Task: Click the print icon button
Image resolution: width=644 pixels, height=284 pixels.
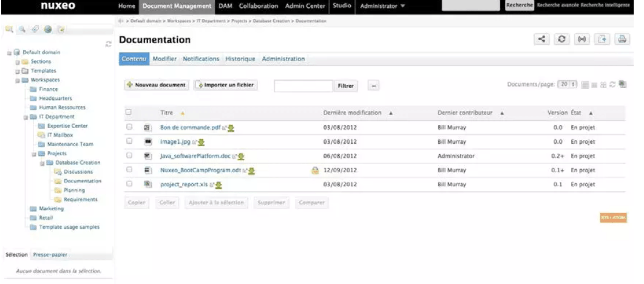Action: [x=622, y=39]
